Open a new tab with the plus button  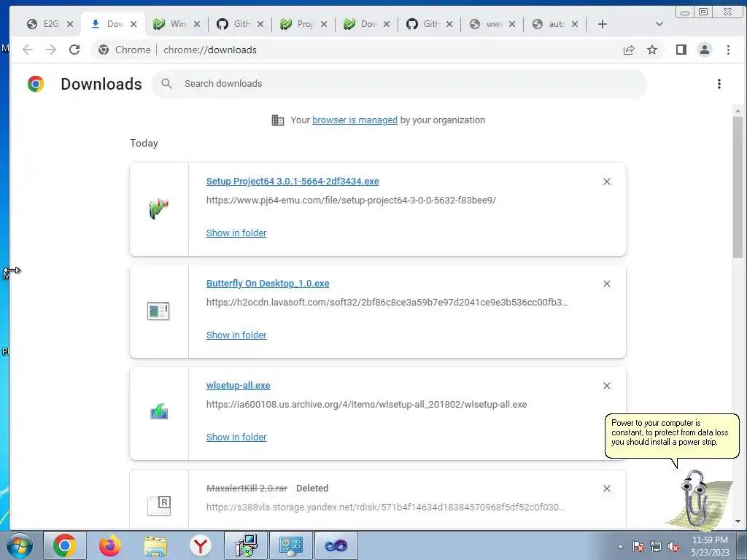[x=602, y=24]
